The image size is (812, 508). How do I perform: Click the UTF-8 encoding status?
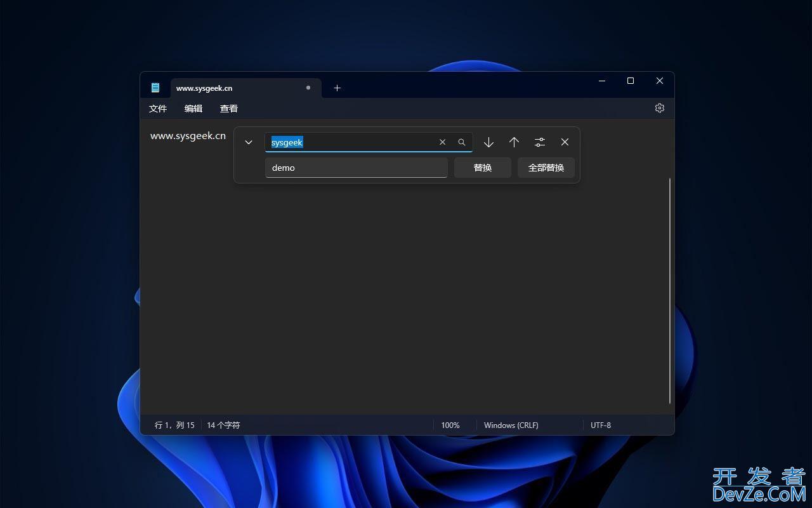(x=601, y=425)
